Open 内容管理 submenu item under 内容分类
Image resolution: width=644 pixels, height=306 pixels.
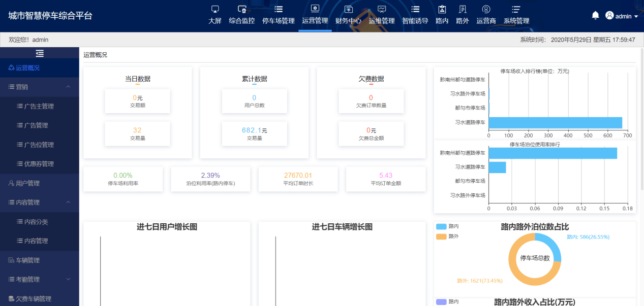[x=40, y=241]
